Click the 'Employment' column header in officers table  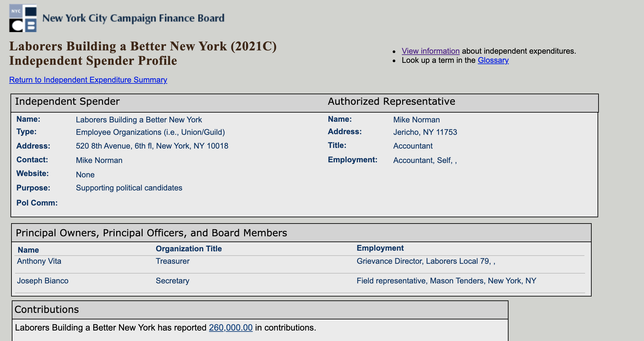click(380, 248)
